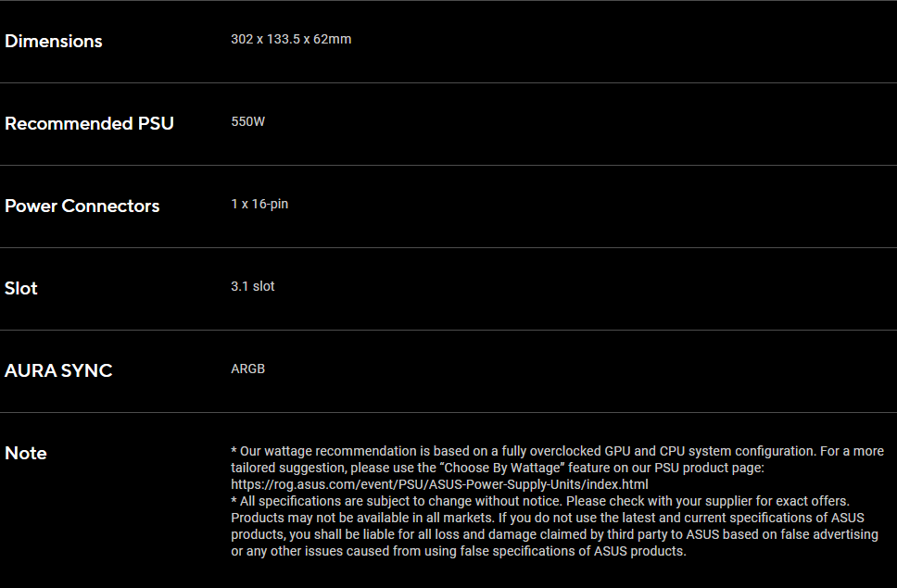Viewport: 897px width, 588px height.
Task: Select the ARGB value text
Action: pos(247,369)
